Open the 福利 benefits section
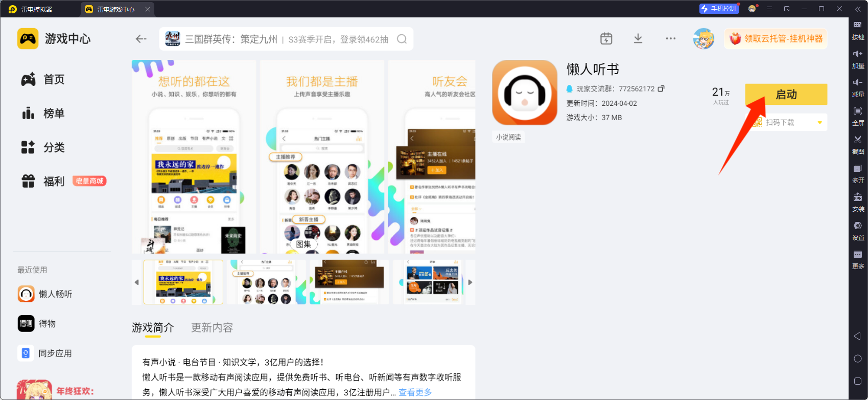Screen dimensions: 868x400 point(43,181)
